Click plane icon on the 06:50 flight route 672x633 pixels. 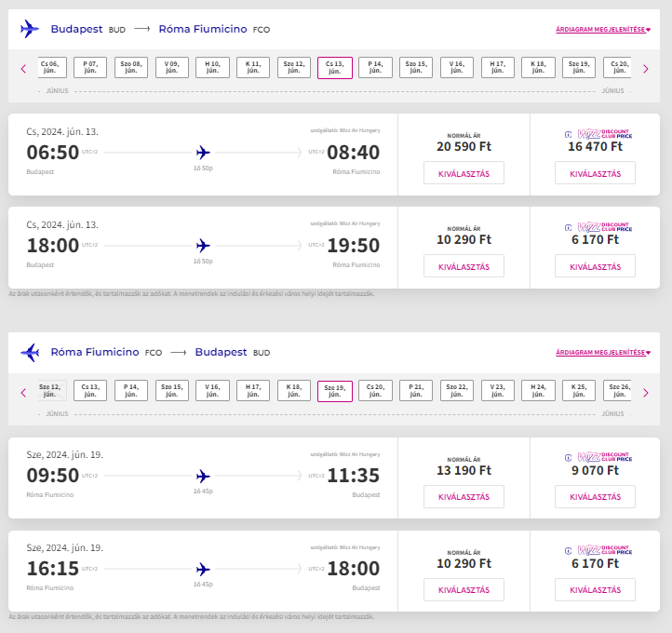click(x=203, y=152)
